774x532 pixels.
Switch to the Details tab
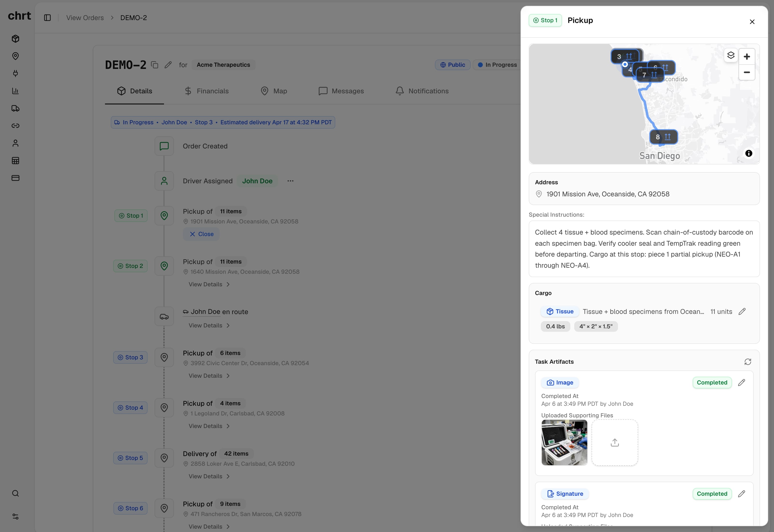coord(134,91)
